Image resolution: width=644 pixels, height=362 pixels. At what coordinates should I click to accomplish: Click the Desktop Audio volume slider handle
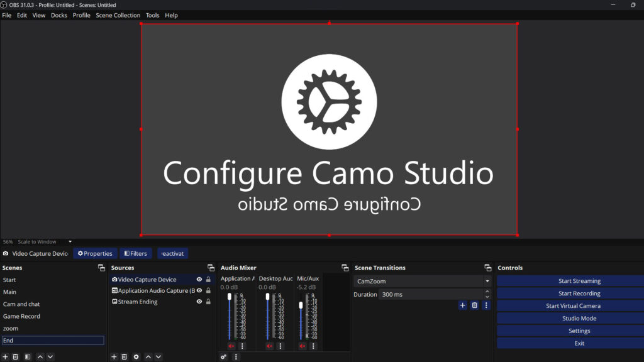coord(268,297)
